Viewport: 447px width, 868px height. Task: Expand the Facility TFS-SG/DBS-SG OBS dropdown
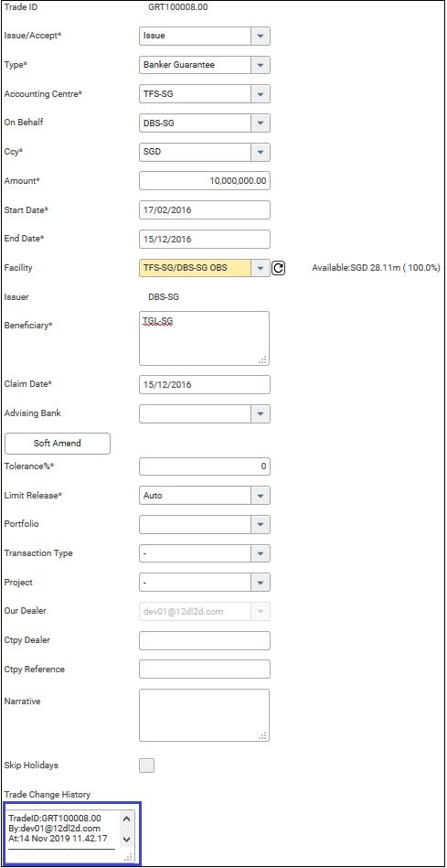coord(261,268)
